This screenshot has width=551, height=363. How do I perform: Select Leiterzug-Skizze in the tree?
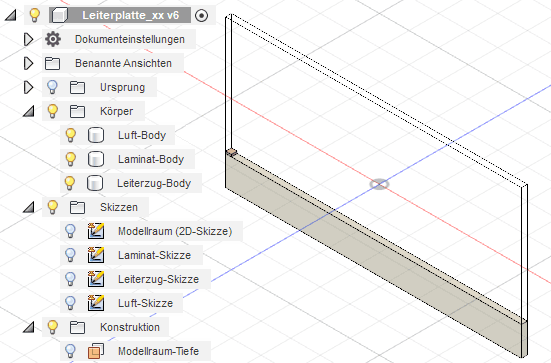(x=158, y=279)
